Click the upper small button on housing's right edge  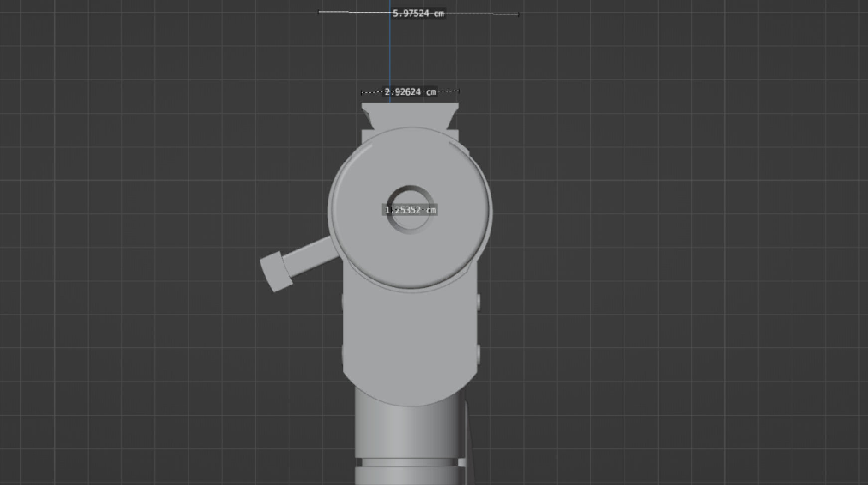(478, 301)
